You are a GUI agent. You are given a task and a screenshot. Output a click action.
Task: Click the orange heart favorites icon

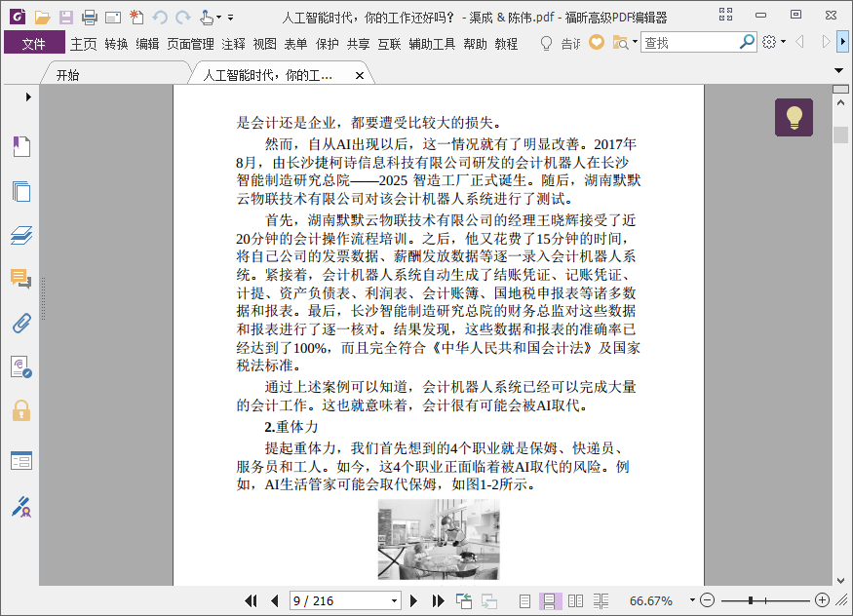point(597,42)
